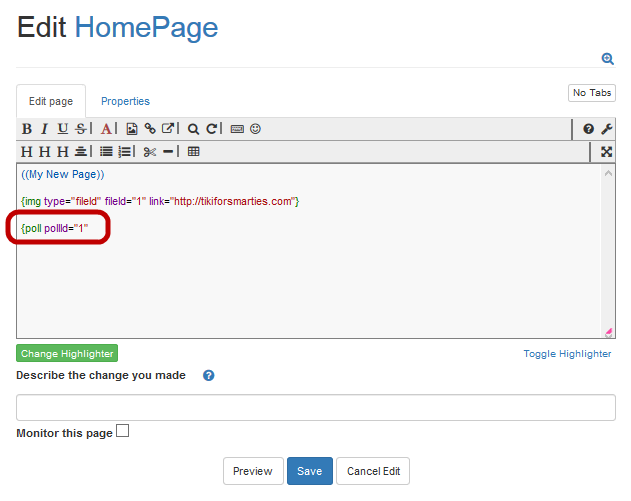Screen dimensions: 631x501
Task: Insert an external link
Action: tap(168, 129)
